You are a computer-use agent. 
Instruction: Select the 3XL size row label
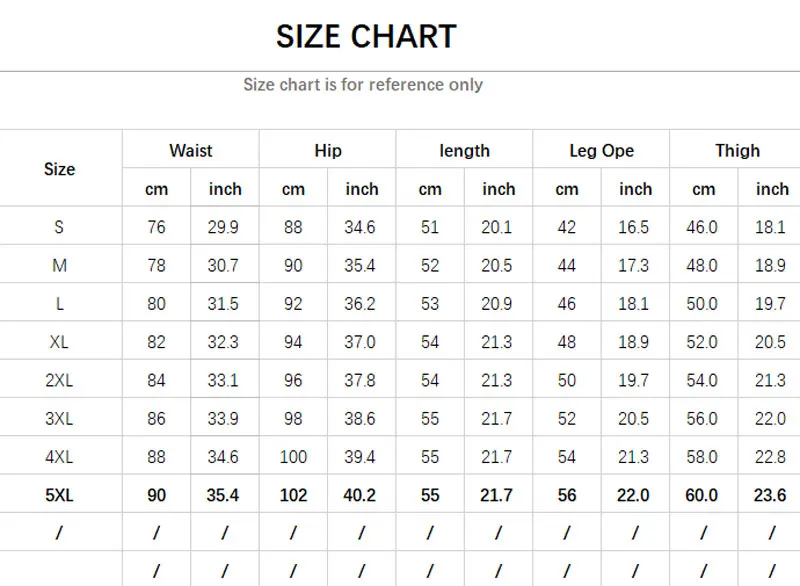59,419
